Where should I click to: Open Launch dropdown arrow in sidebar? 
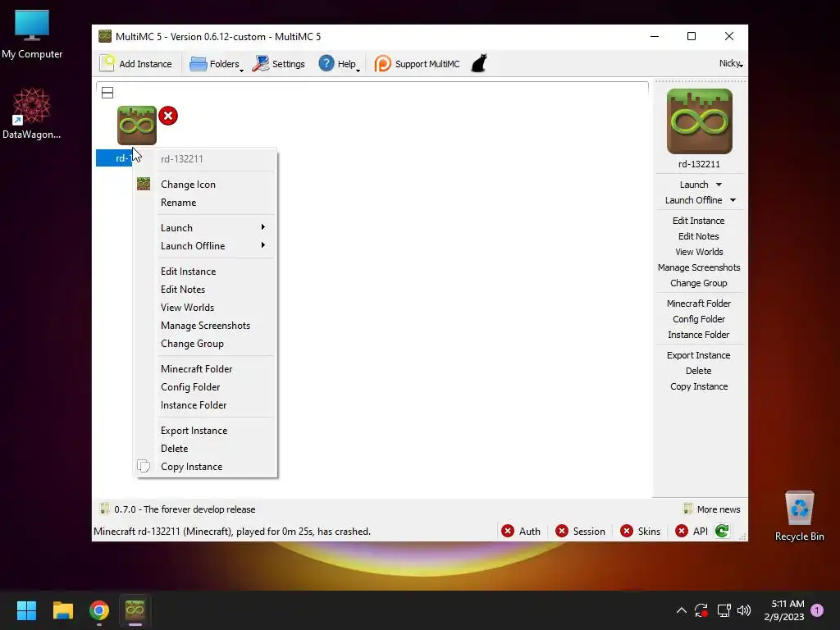click(x=719, y=185)
